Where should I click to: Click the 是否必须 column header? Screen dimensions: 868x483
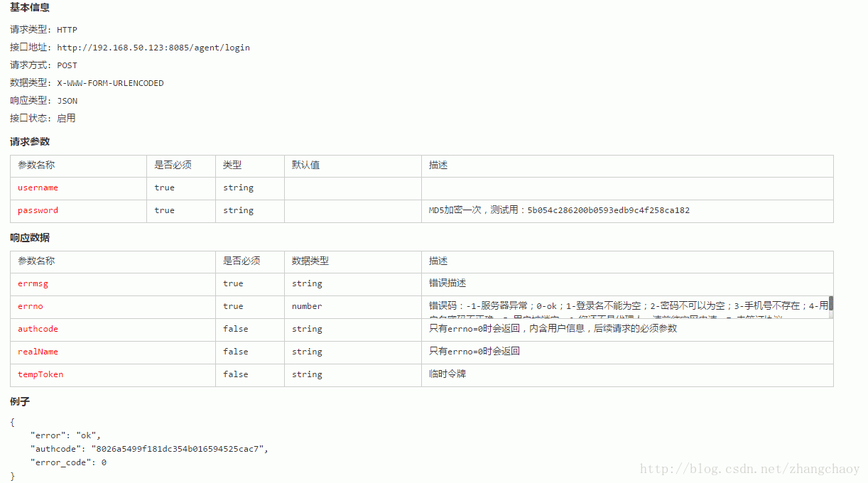pyautogui.click(x=173, y=165)
